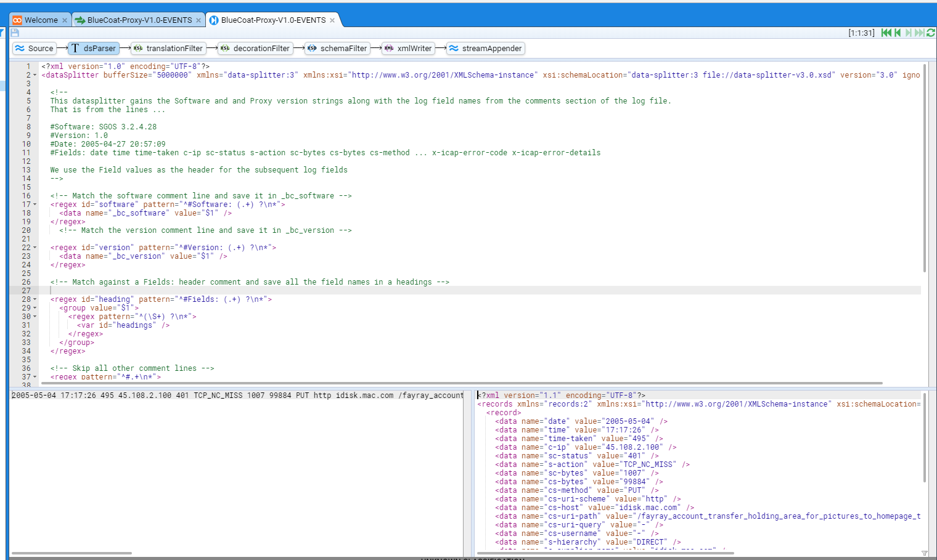This screenshot has width=937, height=560.
Task: Select the schemaFilter pipeline element
Action: (337, 49)
